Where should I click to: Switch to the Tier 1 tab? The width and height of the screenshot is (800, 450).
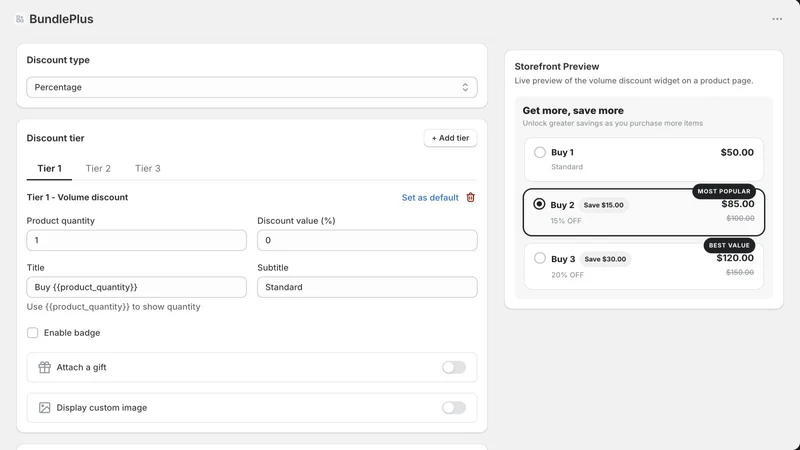[49, 168]
